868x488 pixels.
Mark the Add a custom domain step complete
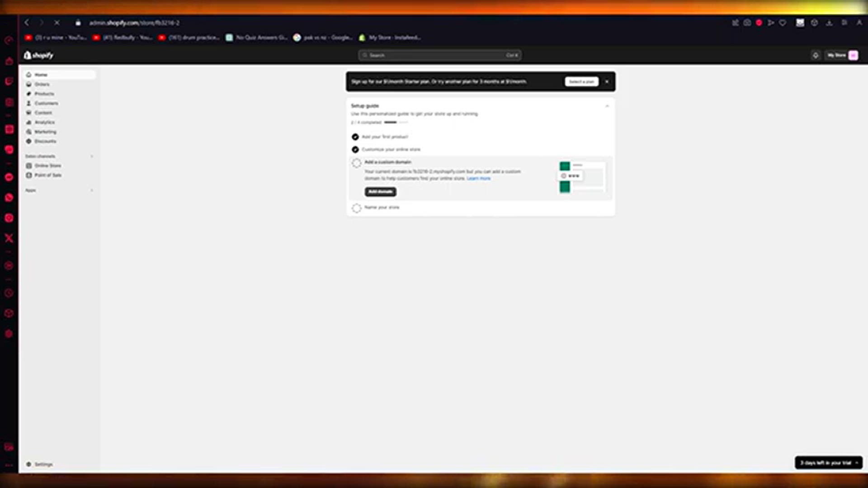coord(356,163)
